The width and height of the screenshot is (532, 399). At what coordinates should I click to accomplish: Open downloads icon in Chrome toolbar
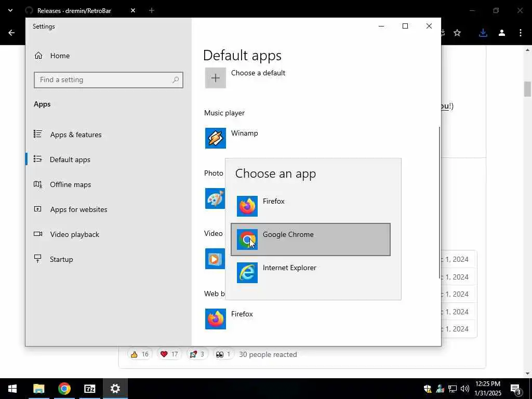click(x=483, y=33)
